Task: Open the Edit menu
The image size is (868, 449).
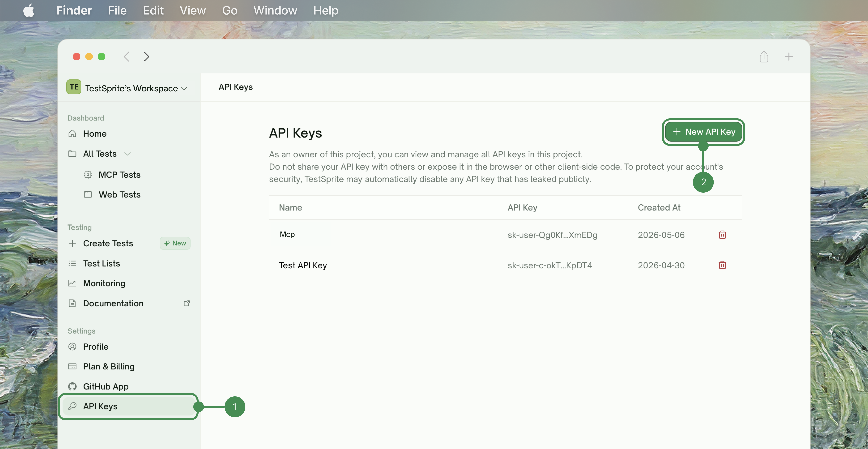Action: coord(153,10)
